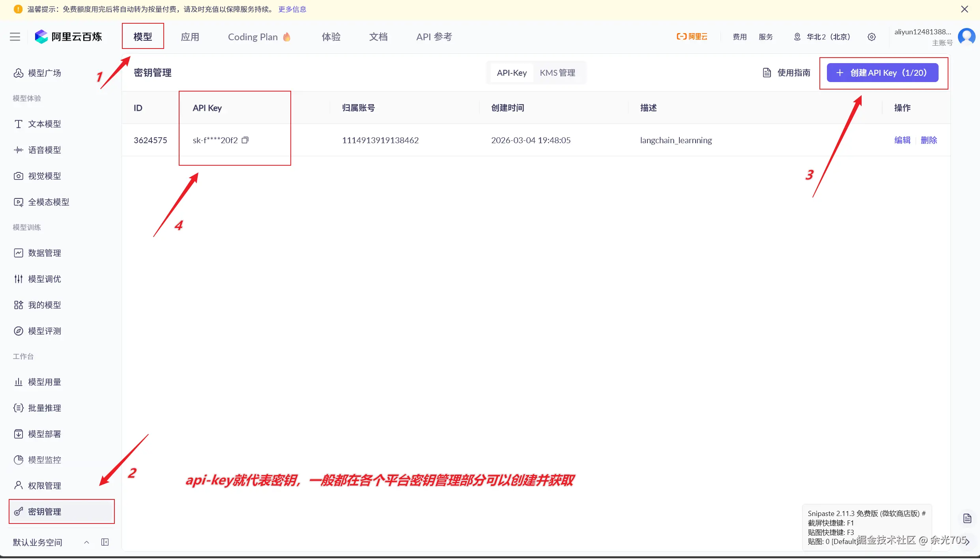Screen dimensions: 980x559
Task: Click 删除 for the langchain_learnning key
Action: click(x=928, y=140)
